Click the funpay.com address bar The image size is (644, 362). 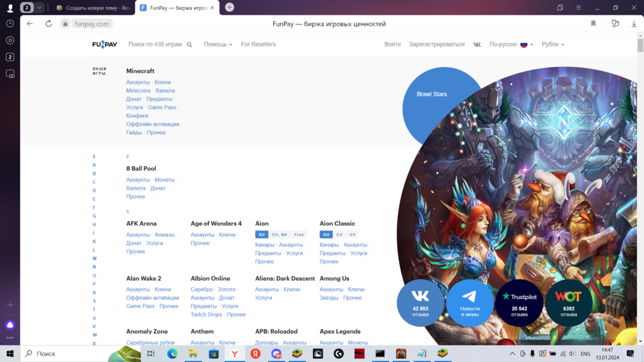[x=92, y=24]
